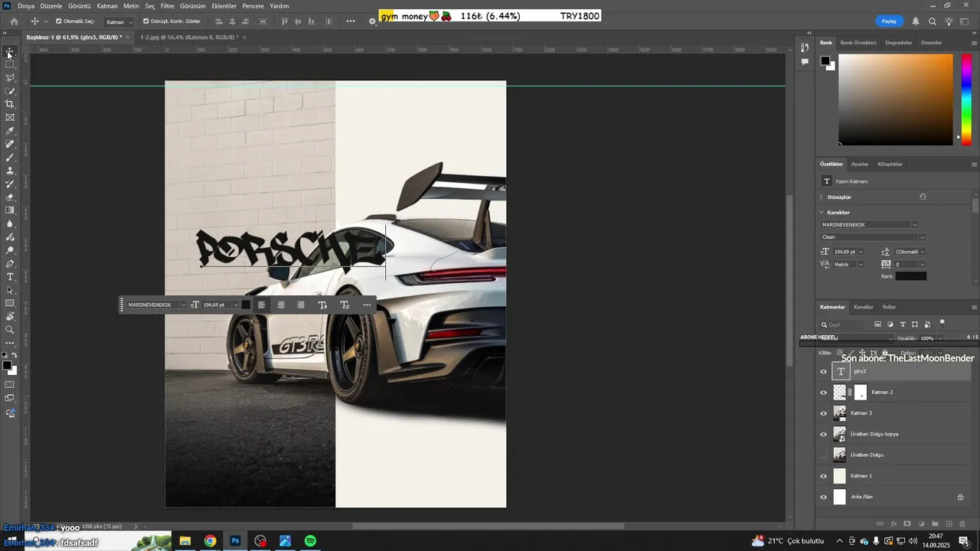The height and width of the screenshot is (551, 980).
Task: Toggle the Otomatik Seç checkbox
Action: coord(59,21)
